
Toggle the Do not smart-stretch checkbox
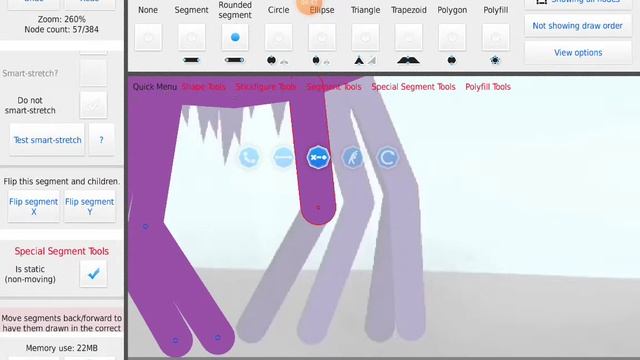93,105
